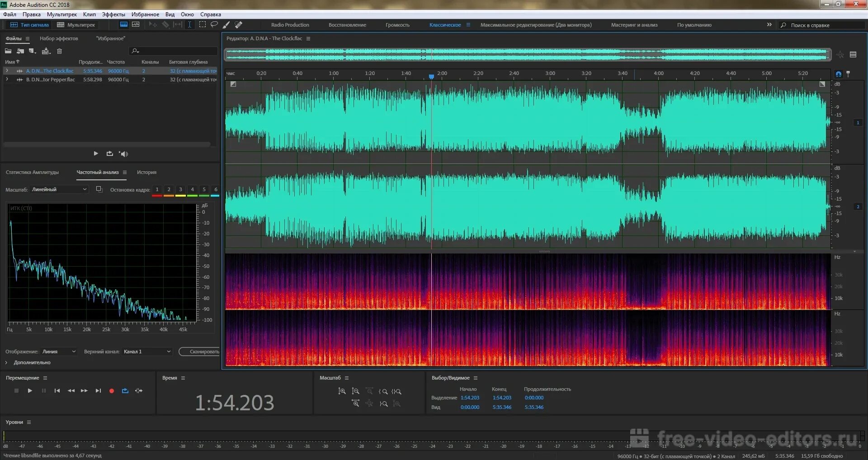Open the Масштаб Линейный dropdown

[x=59, y=189]
